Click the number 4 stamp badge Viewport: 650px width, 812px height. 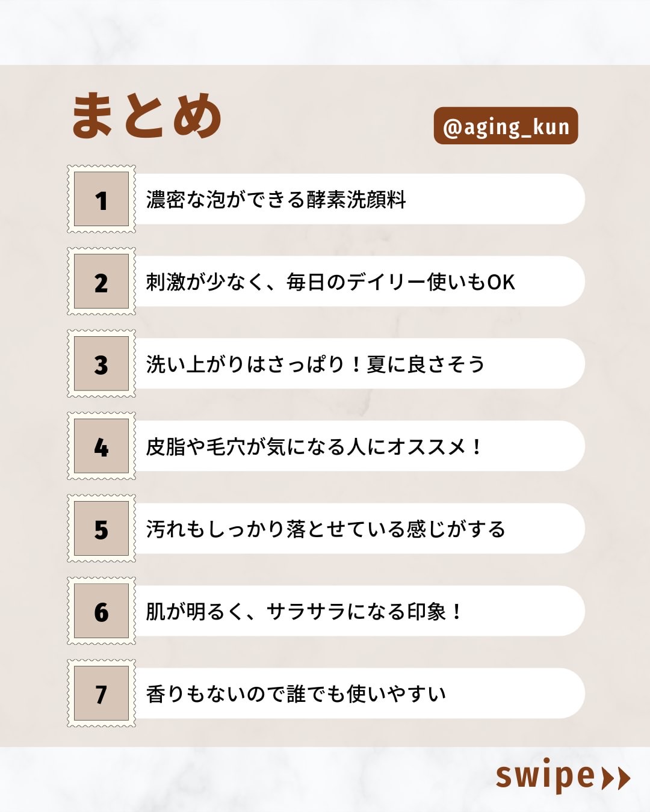pos(101,446)
